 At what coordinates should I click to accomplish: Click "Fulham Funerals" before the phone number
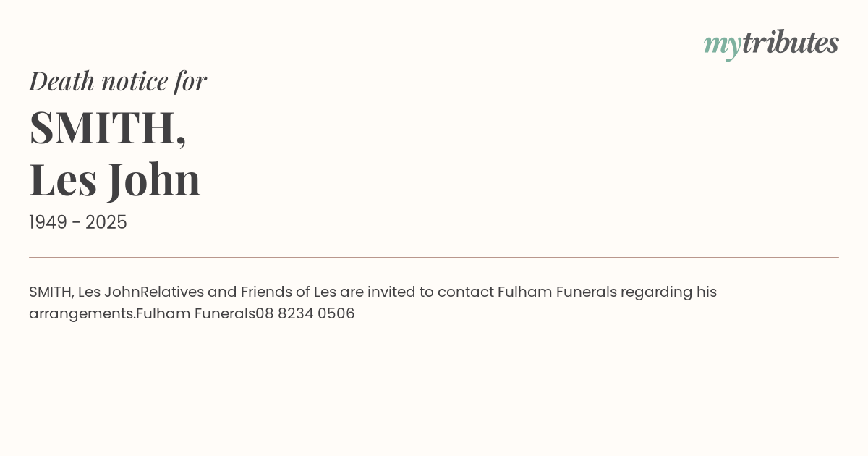point(195,314)
